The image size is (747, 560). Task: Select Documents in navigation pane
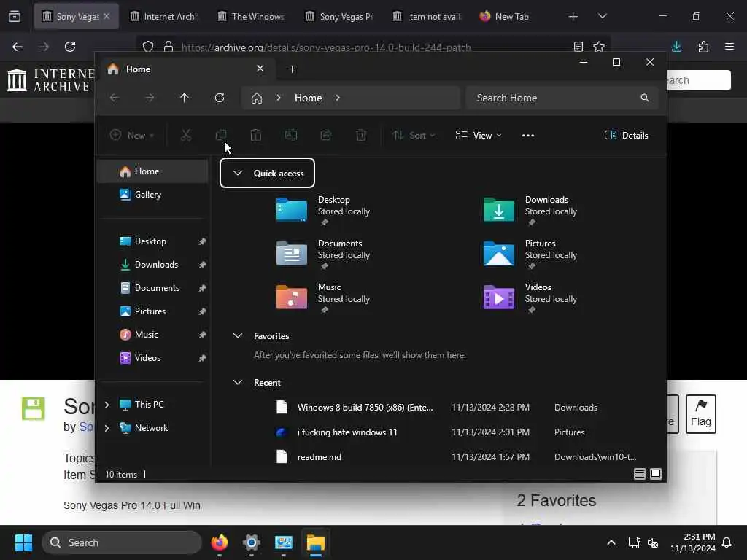click(x=152, y=288)
